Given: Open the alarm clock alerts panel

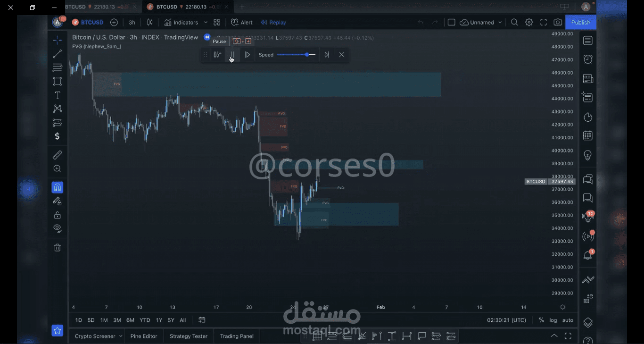Looking at the screenshot, I should (587, 59).
